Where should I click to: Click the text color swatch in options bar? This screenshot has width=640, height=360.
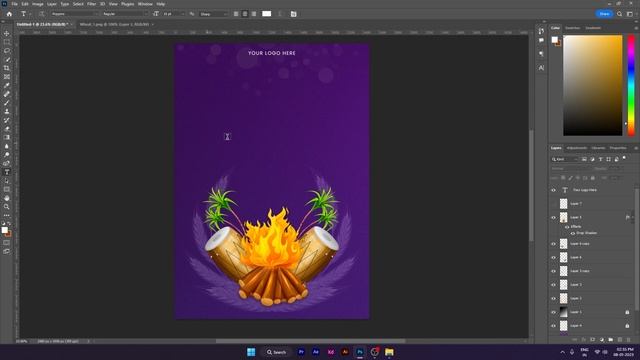267,14
